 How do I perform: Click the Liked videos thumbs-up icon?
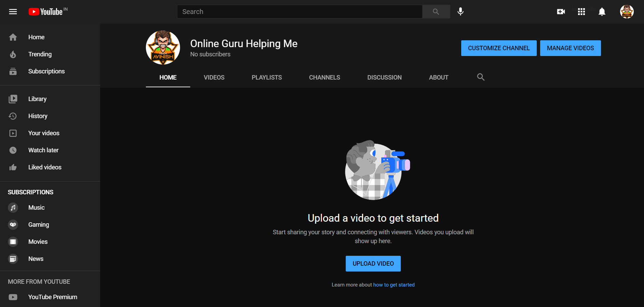(13, 167)
